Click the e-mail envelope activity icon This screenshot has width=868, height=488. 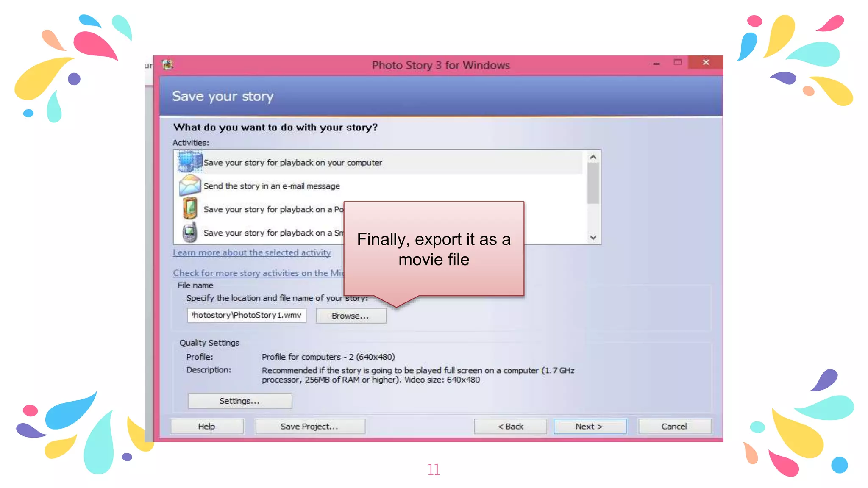point(189,185)
